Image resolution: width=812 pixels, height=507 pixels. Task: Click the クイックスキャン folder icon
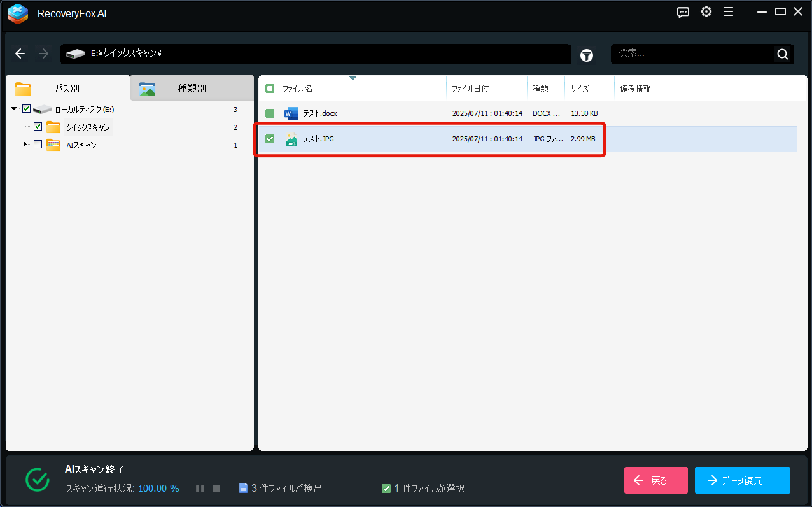coord(53,127)
